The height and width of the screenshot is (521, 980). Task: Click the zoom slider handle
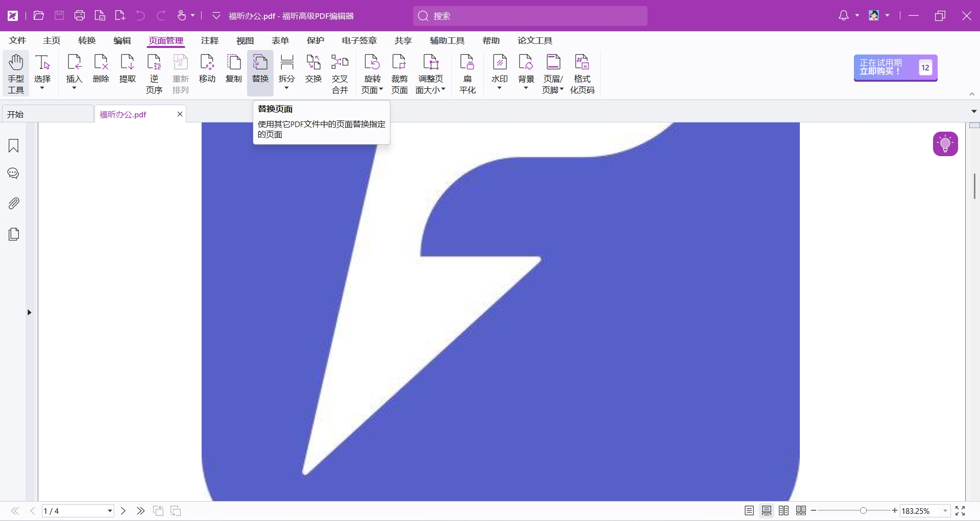point(863,511)
